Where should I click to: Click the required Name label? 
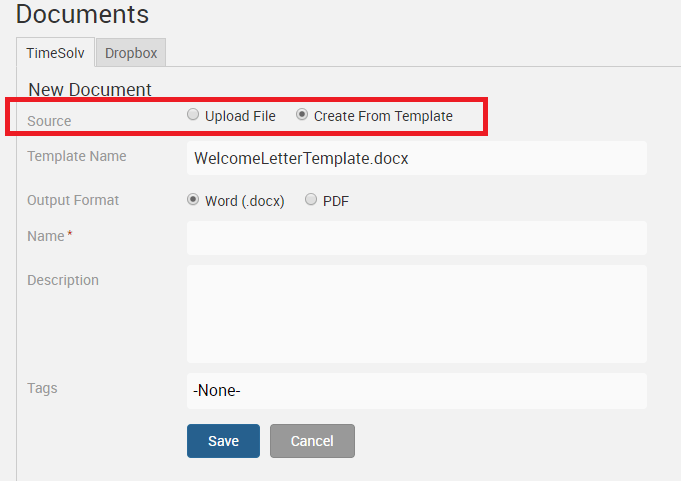tap(46, 236)
